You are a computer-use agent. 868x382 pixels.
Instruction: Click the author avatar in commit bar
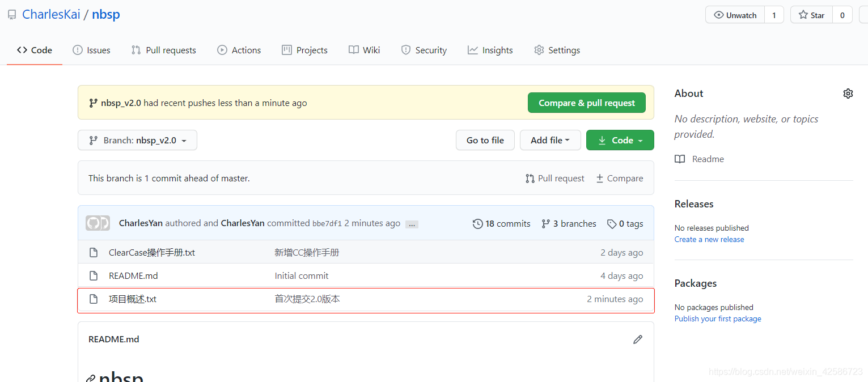tap(98, 223)
